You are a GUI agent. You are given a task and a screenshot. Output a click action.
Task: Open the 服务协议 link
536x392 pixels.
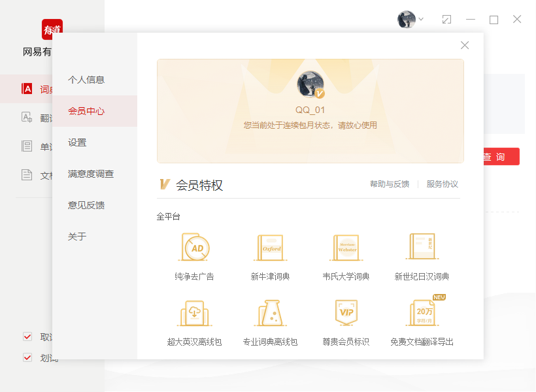click(x=443, y=184)
